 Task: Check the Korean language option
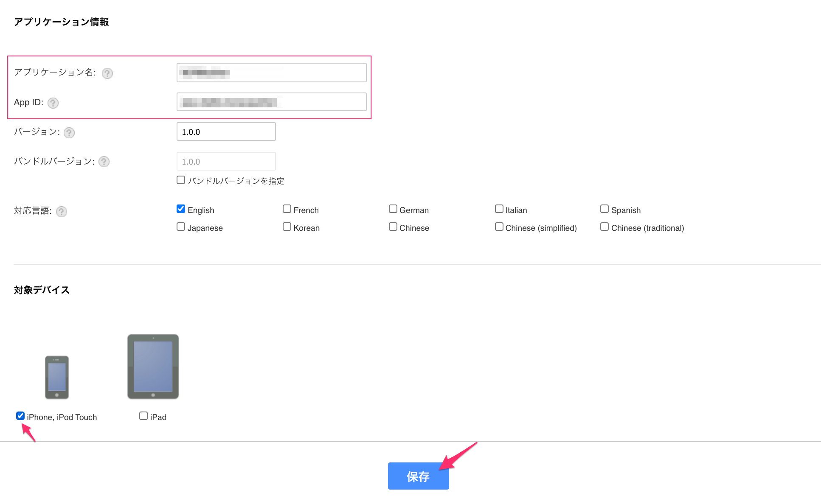[287, 227]
